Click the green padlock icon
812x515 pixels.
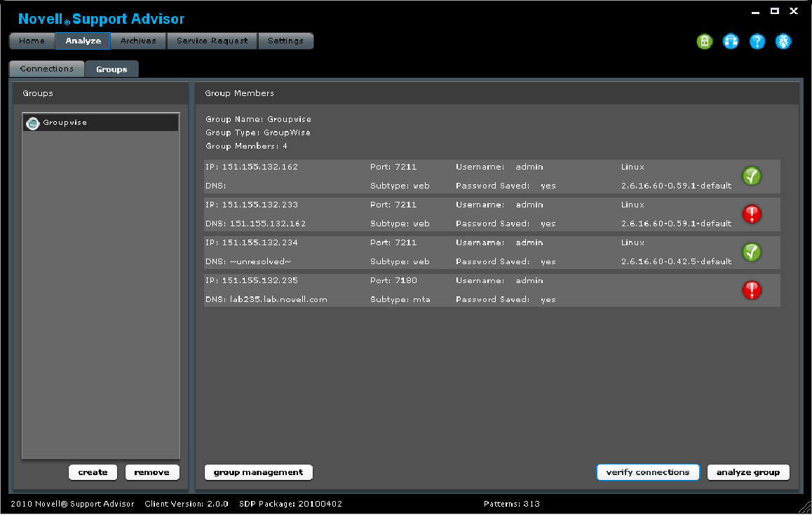point(704,41)
